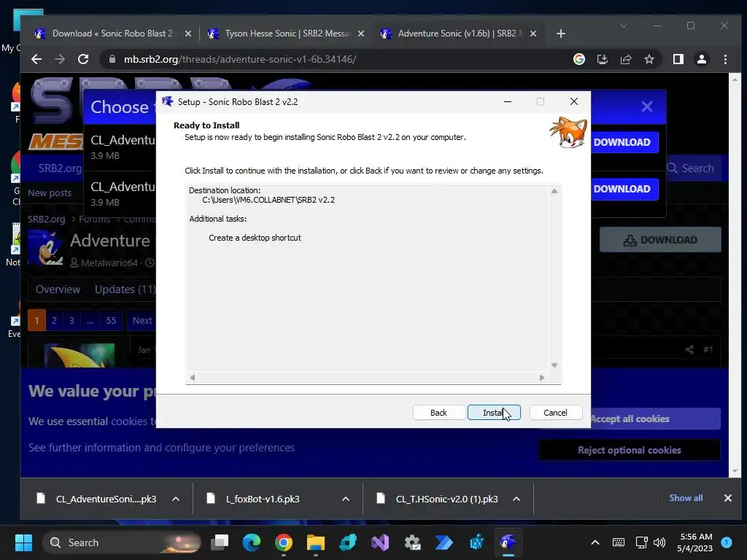The width and height of the screenshot is (747, 560).
Task: Open SRB2.org navigation link
Action: [x=60, y=168]
